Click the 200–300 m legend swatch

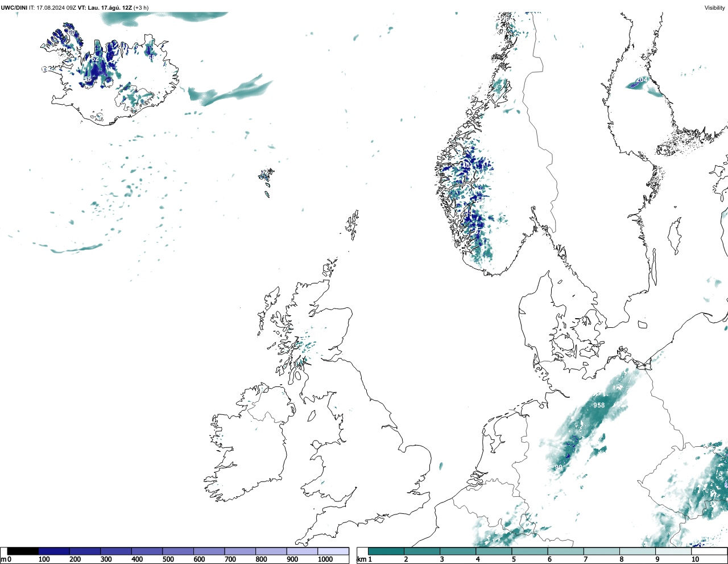[x=85, y=551]
